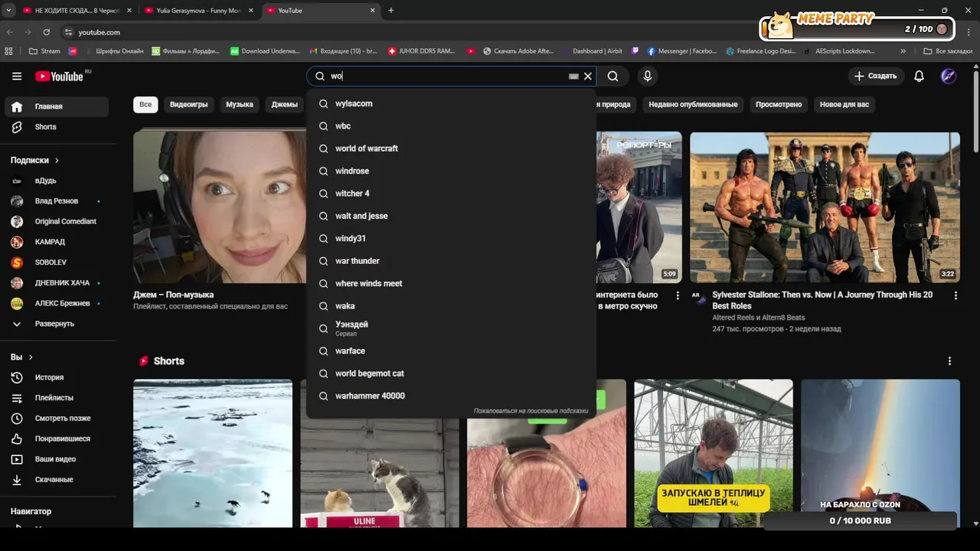980x551 pixels.
Task: Open Понравившиеся videos
Action: 57,439
